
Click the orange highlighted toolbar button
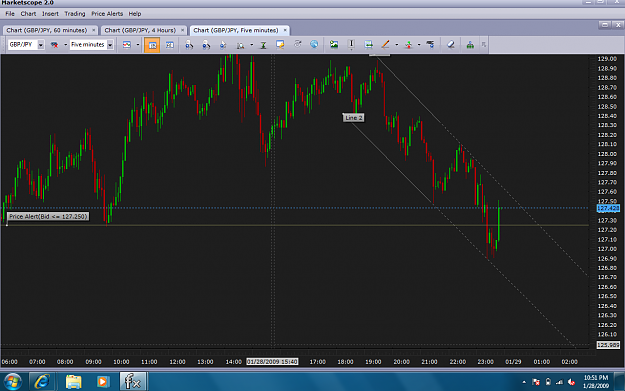click(152, 45)
